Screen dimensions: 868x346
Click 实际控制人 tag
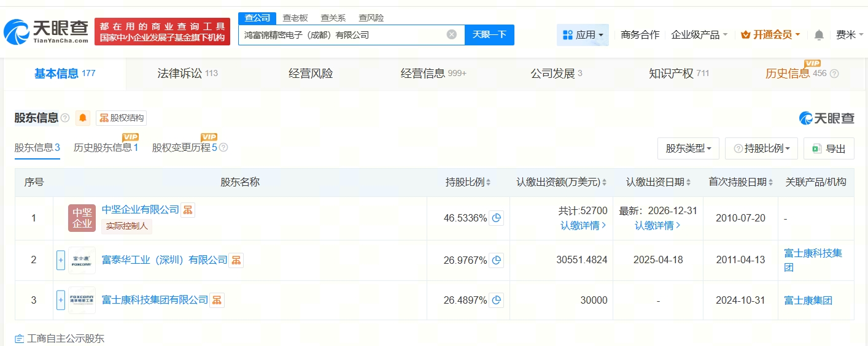click(126, 226)
